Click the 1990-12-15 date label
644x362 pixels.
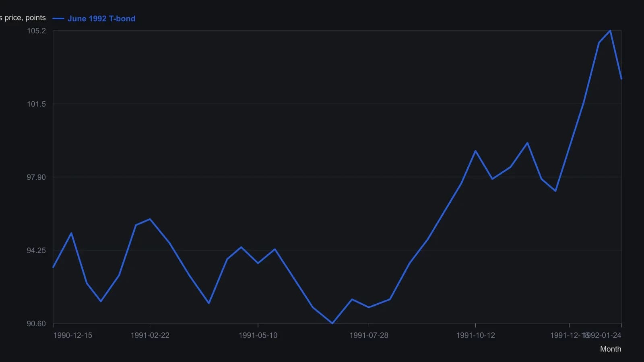pos(72,335)
